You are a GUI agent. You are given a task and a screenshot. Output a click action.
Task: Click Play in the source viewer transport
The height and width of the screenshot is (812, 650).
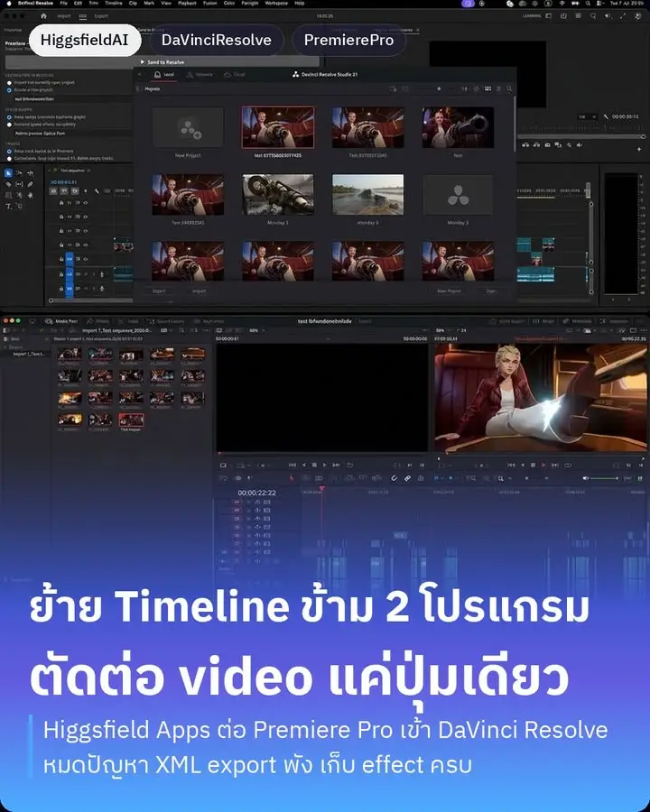(324, 465)
